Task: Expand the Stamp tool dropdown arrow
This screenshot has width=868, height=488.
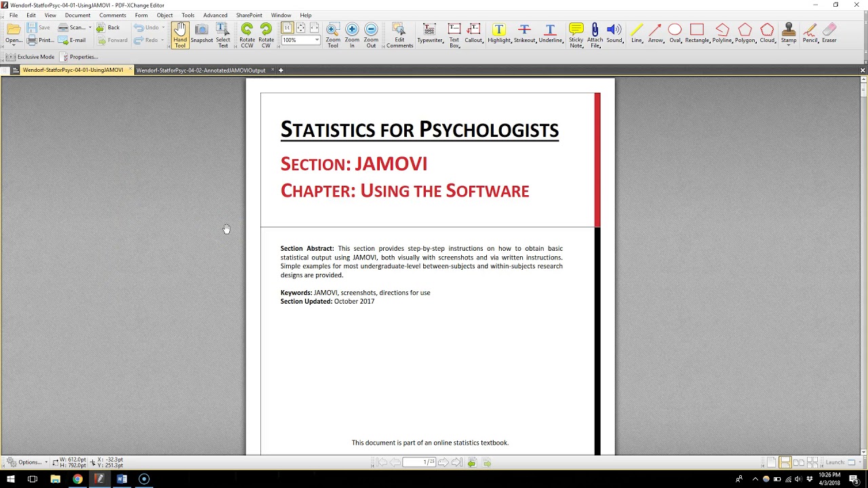Action: [789, 46]
